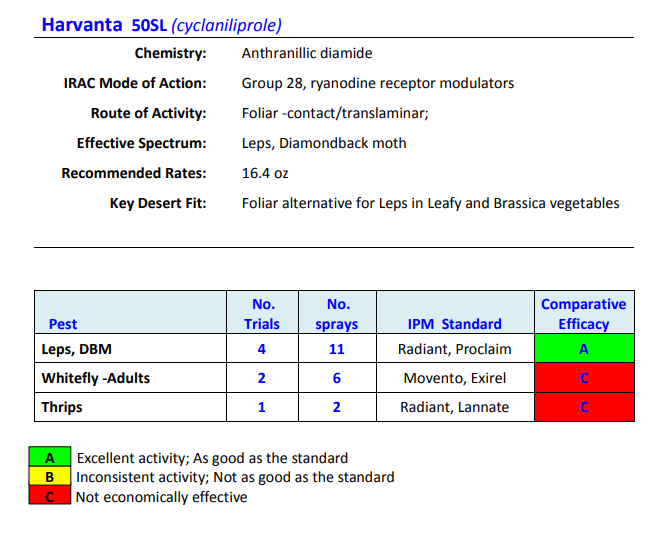The height and width of the screenshot is (540, 666).
Task: Click the 'No. Trials' column header
Action: pos(262,314)
